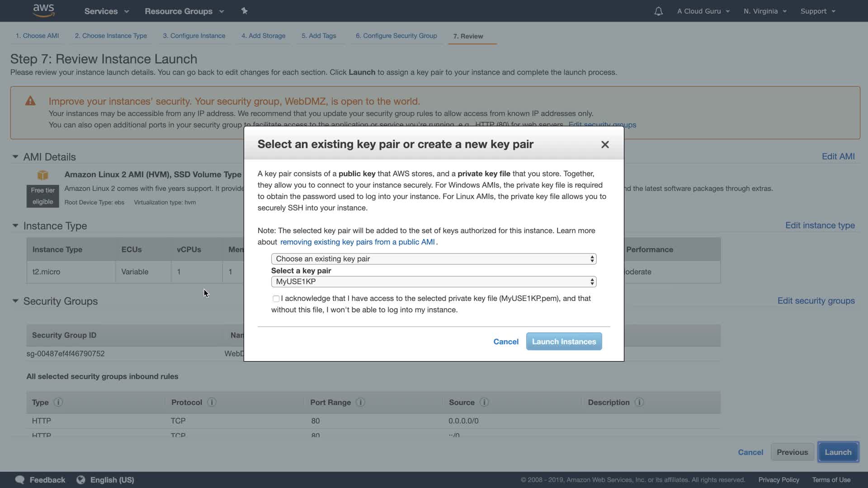Click the info icon beside Port Range

(x=360, y=402)
